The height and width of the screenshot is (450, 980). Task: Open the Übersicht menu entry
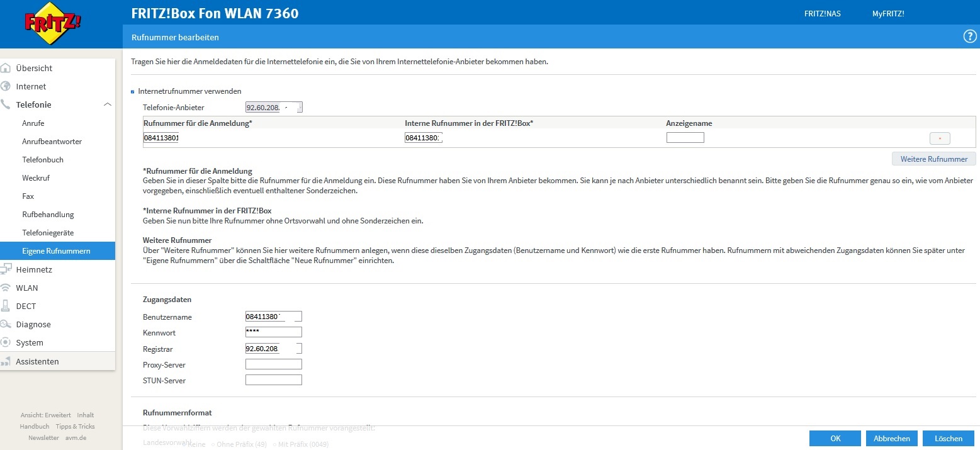tap(34, 68)
